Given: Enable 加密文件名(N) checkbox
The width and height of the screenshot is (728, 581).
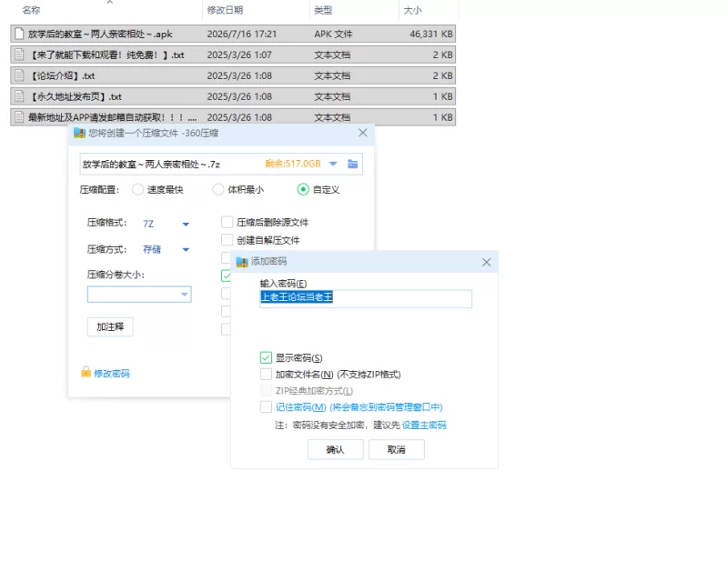Looking at the screenshot, I should click(x=266, y=374).
